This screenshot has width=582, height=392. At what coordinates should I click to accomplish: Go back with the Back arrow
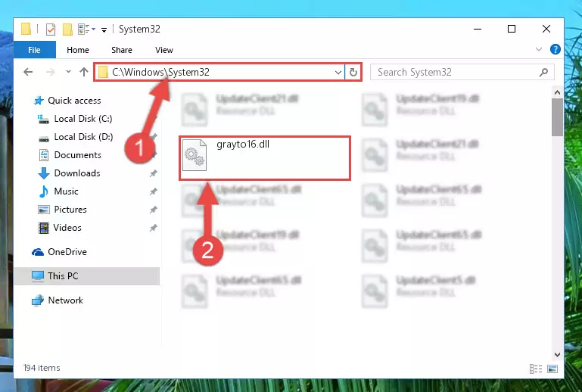pyautogui.click(x=28, y=72)
